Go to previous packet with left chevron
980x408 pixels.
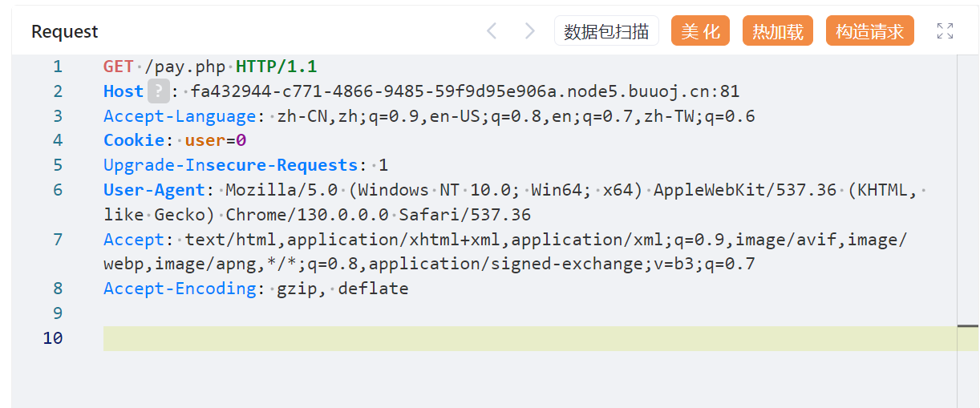[x=492, y=31]
